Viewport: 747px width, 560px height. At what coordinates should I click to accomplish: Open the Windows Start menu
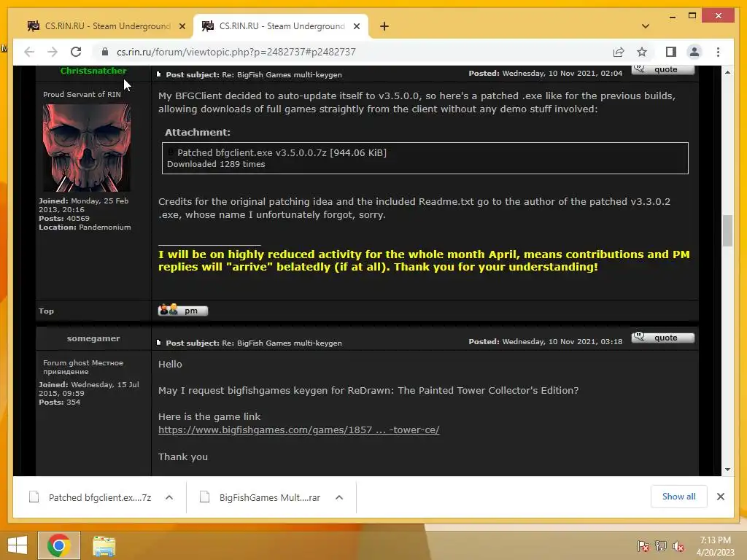tap(18, 545)
